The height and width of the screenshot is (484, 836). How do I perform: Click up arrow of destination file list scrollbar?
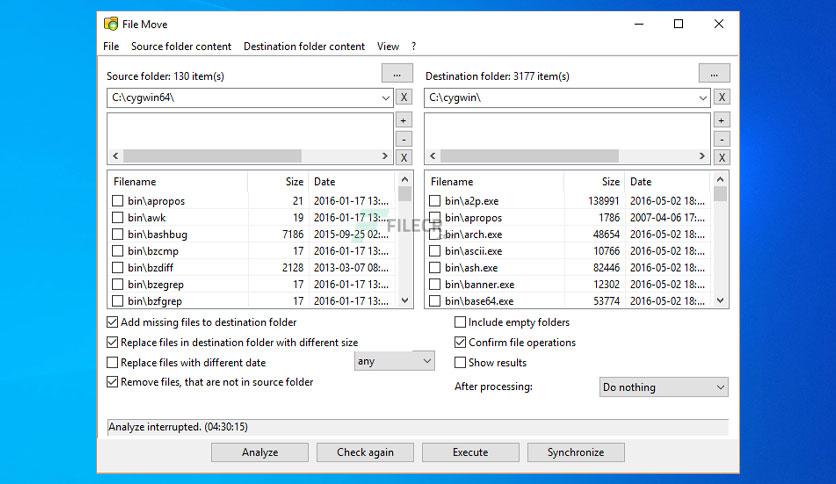(x=720, y=180)
